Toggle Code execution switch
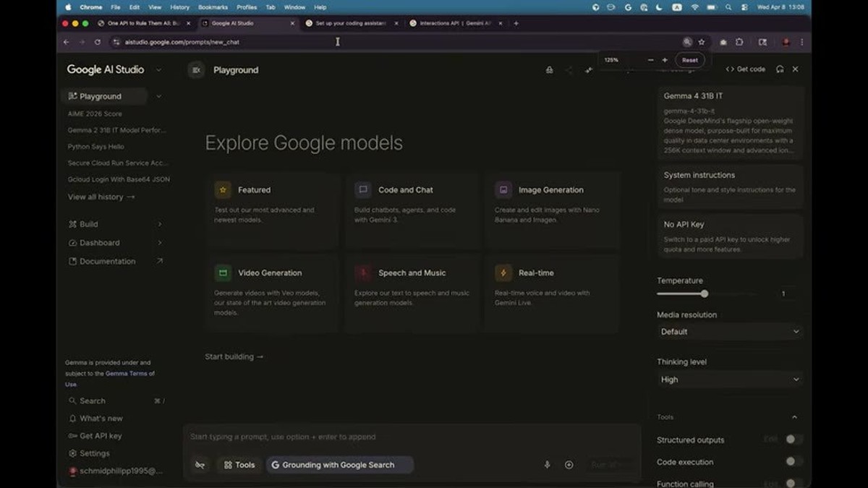The image size is (868, 488). [x=793, y=461]
